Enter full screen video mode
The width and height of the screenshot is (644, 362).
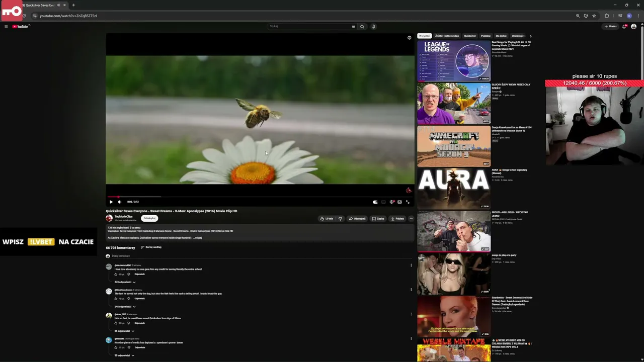(408, 202)
